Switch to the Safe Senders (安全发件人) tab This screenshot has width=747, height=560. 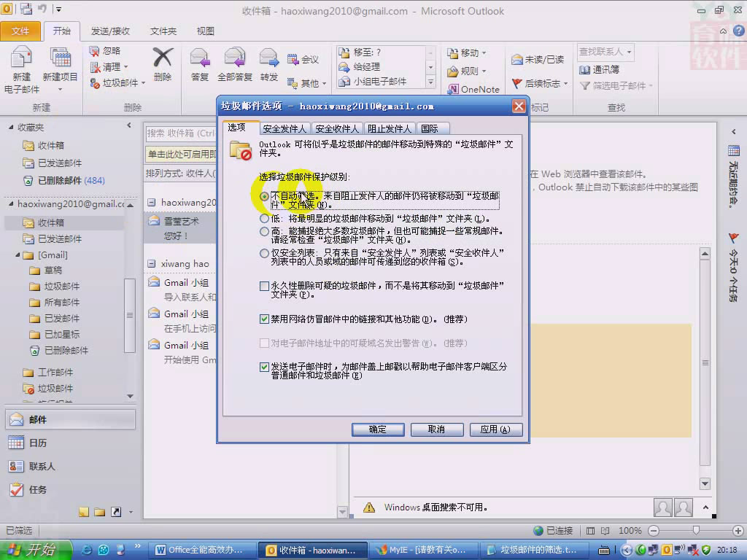pyautogui.click(x=285, y=128)
